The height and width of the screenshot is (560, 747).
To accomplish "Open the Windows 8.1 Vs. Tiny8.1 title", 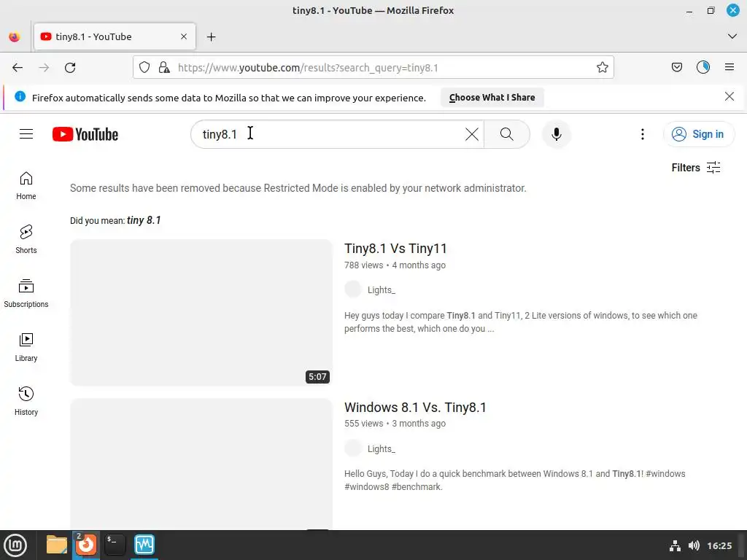I will click(x=415, y=408).
